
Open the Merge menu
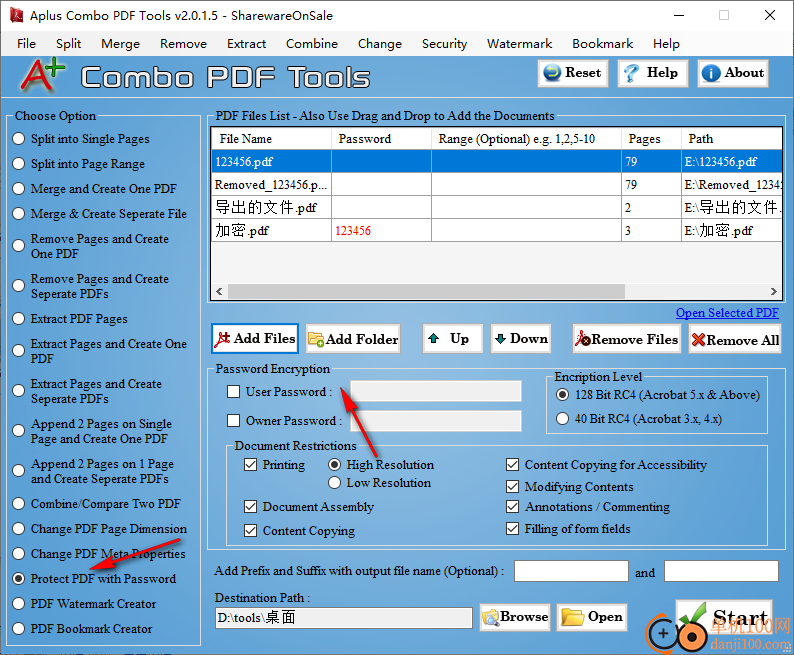pos(121,44)
